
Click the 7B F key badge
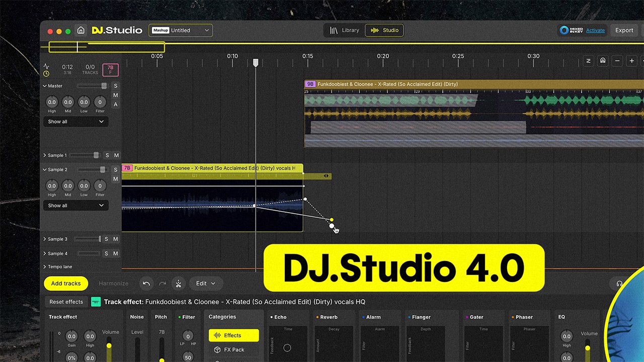110,69
